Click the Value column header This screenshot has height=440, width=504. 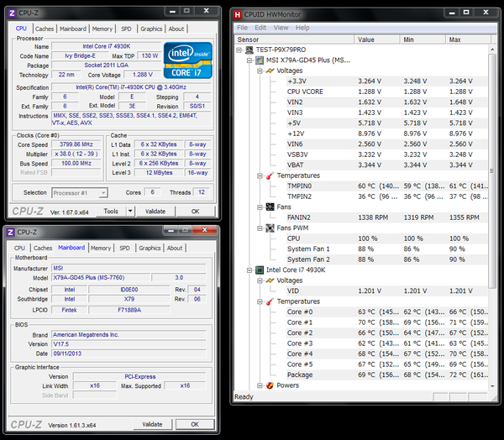(x=377, y=39)
